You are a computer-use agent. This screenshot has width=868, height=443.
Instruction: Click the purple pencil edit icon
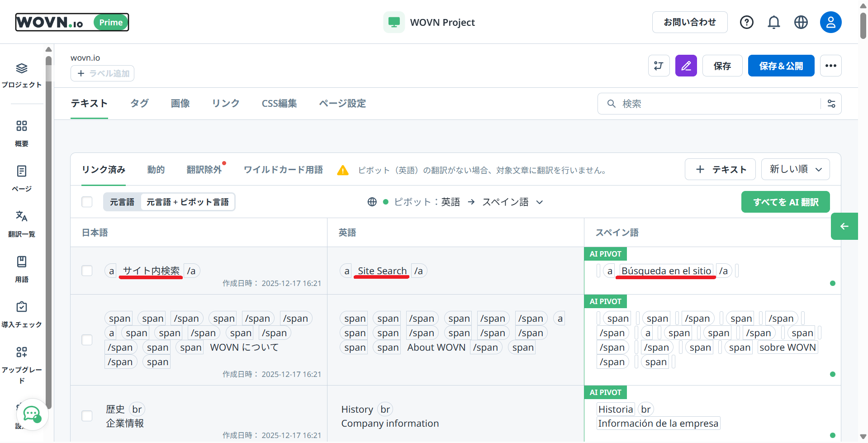(686, 66)
